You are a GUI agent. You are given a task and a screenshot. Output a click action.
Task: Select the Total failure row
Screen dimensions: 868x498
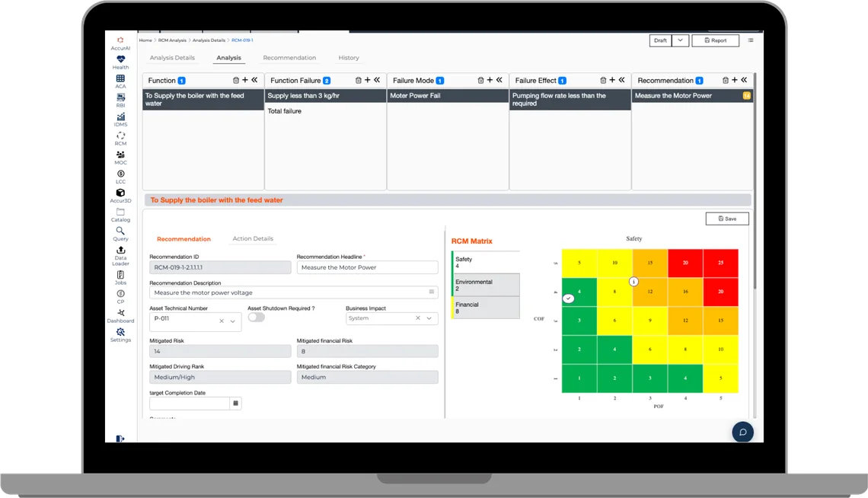[x=326, y=111]
